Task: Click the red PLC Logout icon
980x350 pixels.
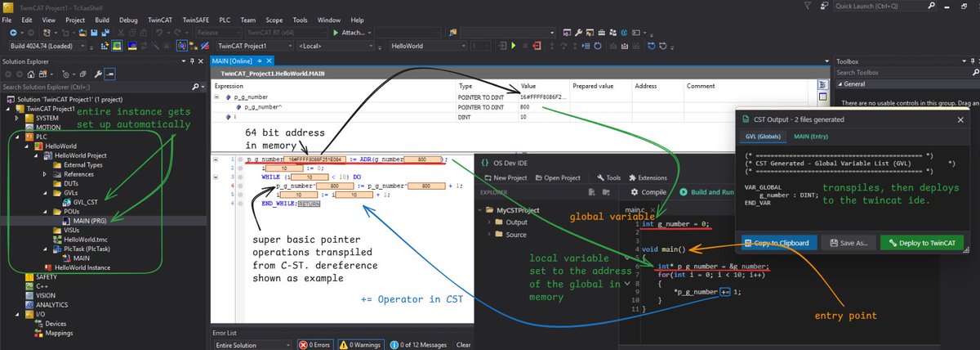Action: (537, 46)
